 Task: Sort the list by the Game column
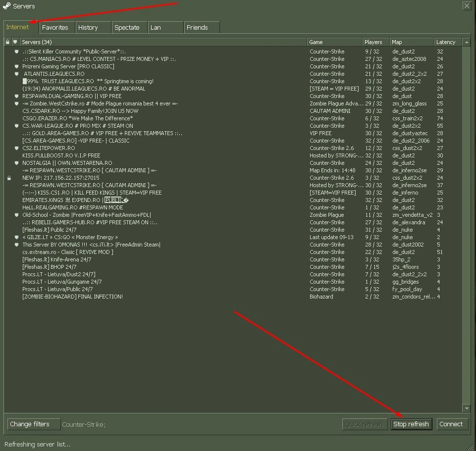[334, 42]
